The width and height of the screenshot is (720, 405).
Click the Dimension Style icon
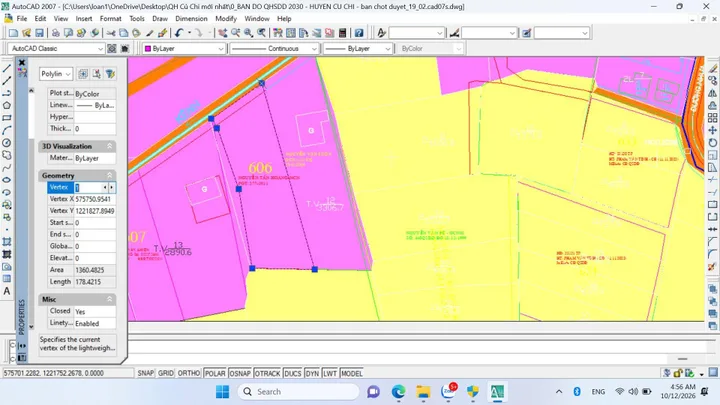click(x=454, y=33)
